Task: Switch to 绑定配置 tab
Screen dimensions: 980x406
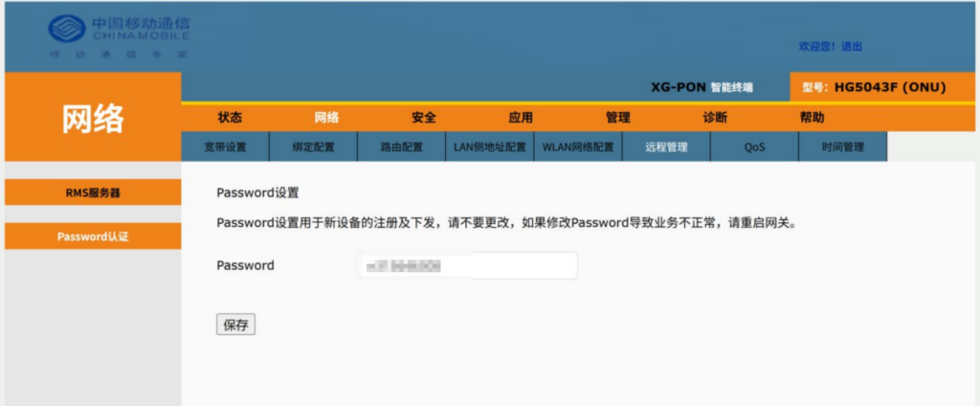Action: point(313,147)
